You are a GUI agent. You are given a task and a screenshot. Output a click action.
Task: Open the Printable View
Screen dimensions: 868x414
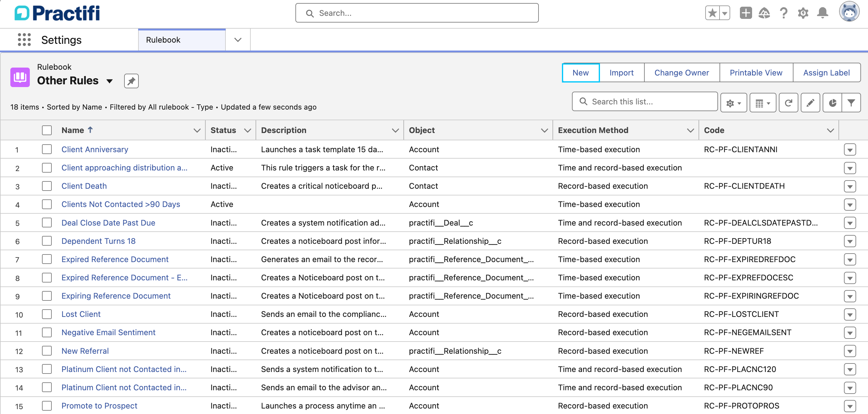click(x=756, y=72)
